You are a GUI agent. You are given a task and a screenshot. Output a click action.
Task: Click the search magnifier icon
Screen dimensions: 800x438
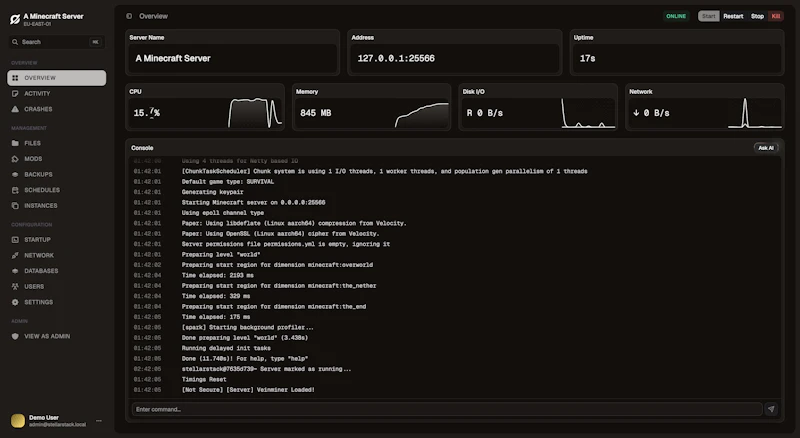click(x=15, y=42)
